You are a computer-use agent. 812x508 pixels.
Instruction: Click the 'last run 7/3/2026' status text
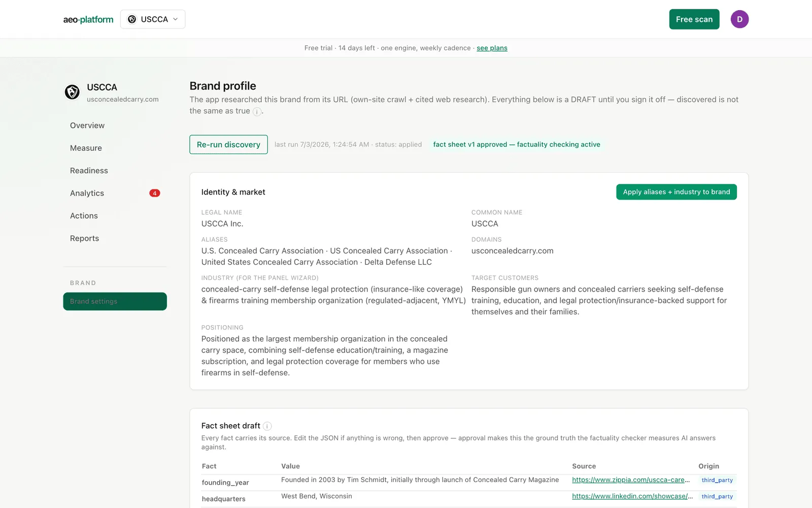tap(348, 145)
